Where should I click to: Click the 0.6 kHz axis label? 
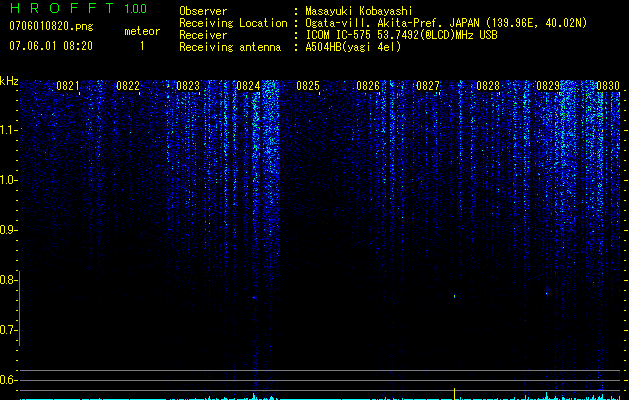[7, 380]
